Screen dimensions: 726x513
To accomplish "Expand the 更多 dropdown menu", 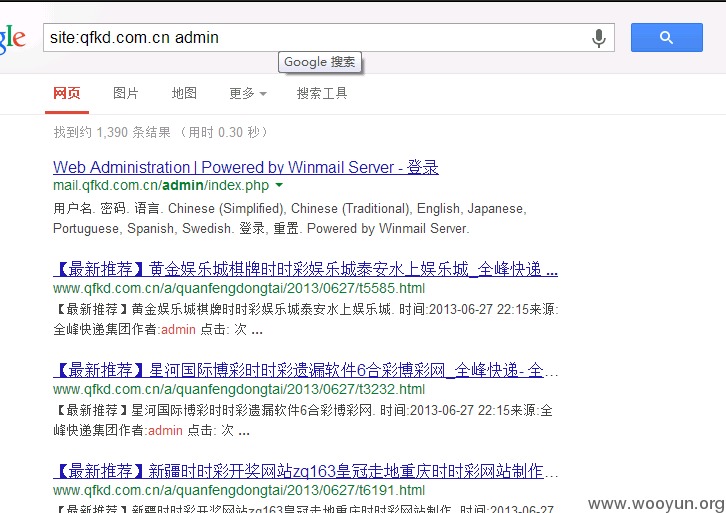I will tap(248, 94).
